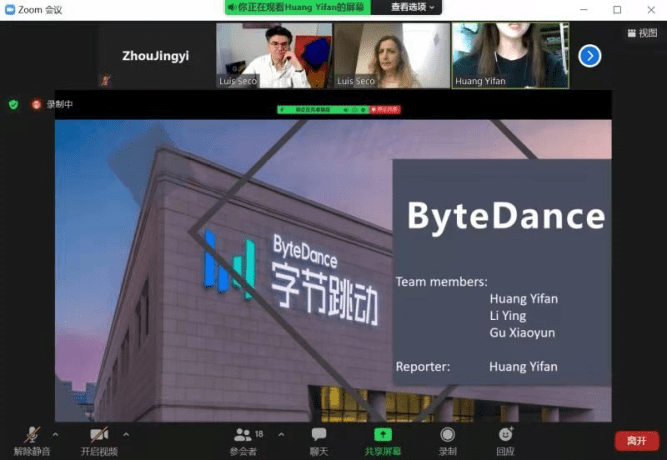Start video with 开启视频 camera button
This screenshot has width=667, height=460.
(99, 435)
